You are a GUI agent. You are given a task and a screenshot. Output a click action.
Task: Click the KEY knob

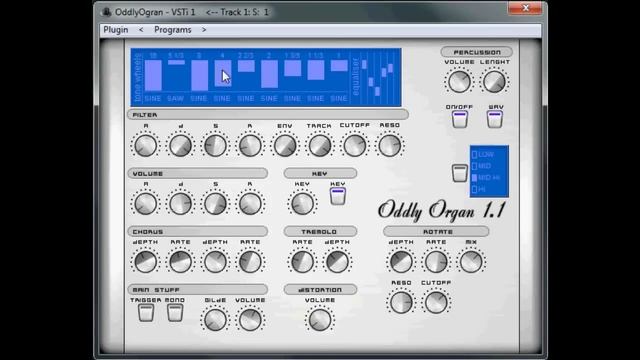click(302, 204)
